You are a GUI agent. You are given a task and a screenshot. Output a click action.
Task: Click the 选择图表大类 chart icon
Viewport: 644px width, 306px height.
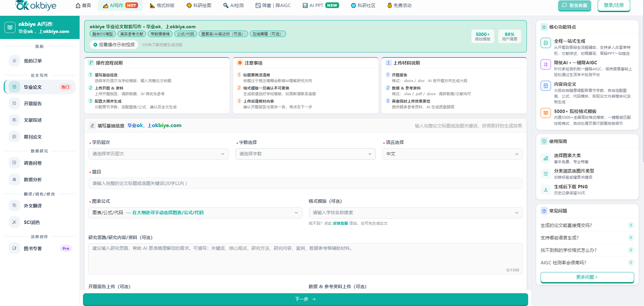pyautogui.click(x=546, y=158)
